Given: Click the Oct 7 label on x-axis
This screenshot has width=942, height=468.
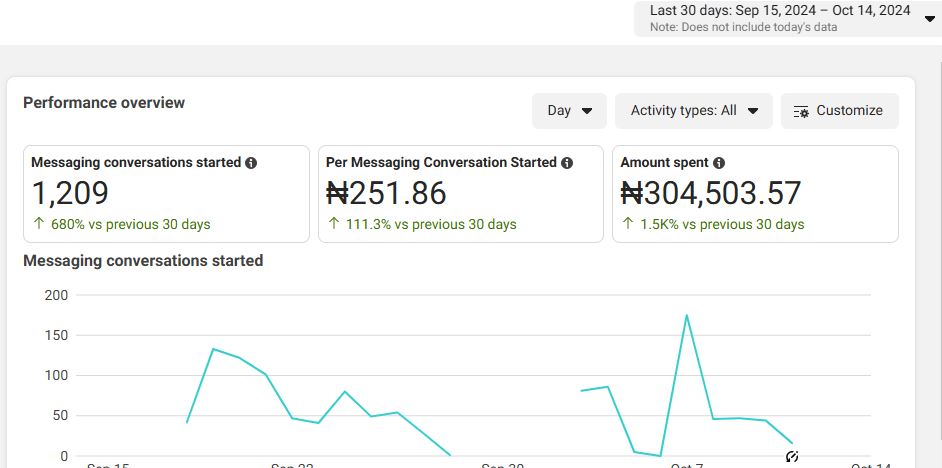Looking at the screenshot, I should [687, 464].
